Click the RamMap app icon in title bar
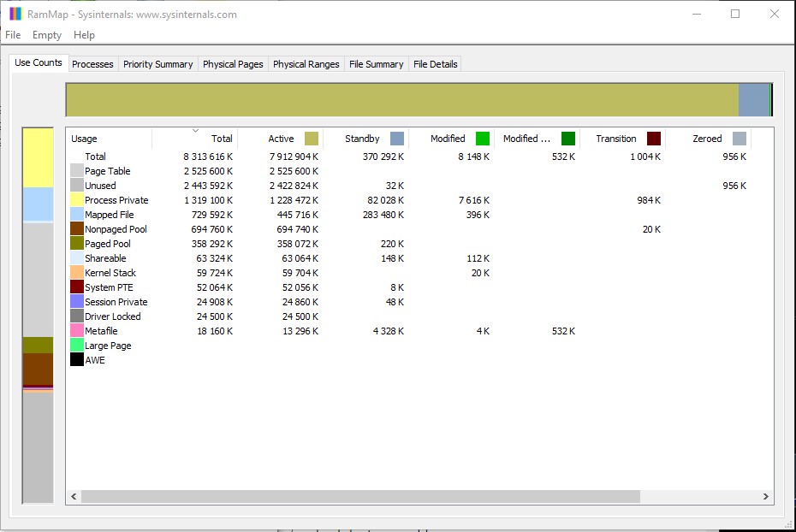 coord(15,14)
